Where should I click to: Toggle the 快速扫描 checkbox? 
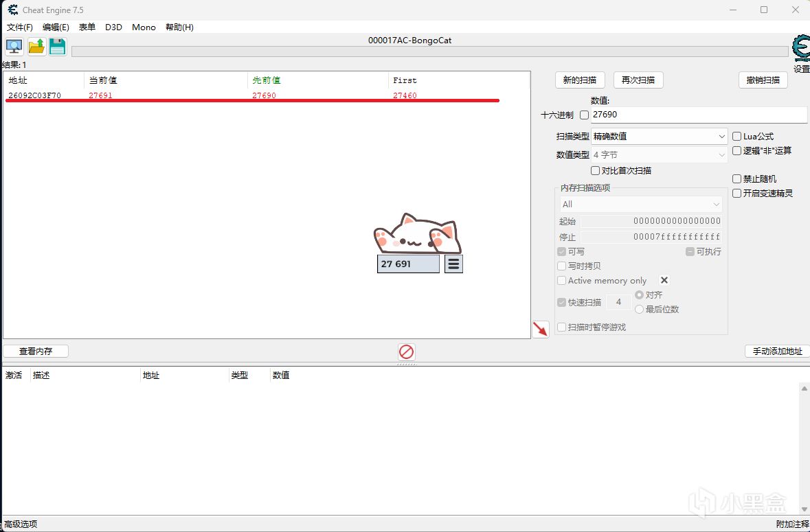tap(561, 302)
